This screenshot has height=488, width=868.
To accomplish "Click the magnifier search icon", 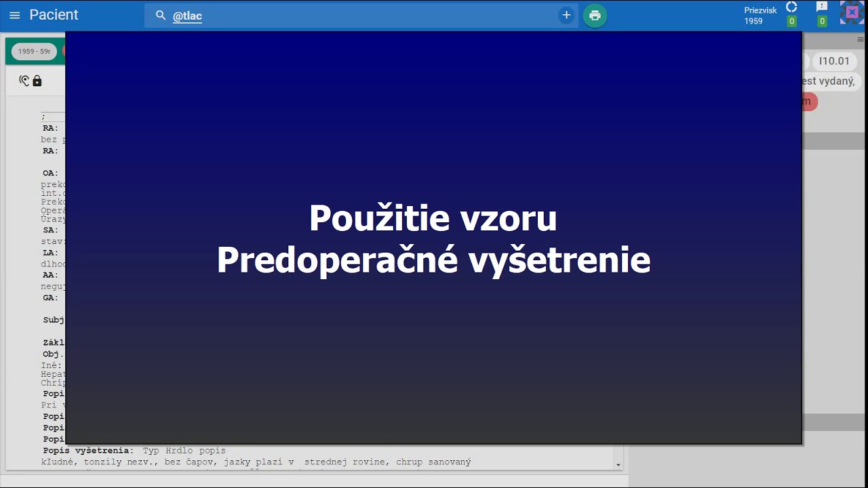I will point(161,15).
